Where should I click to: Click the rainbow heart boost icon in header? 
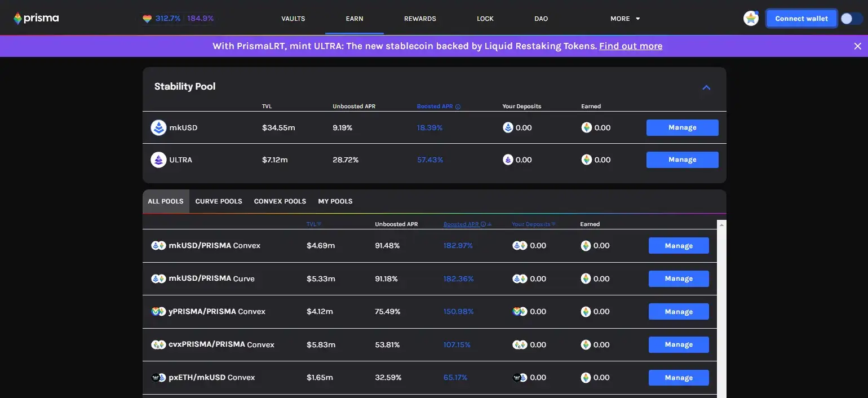click(147, 19)
